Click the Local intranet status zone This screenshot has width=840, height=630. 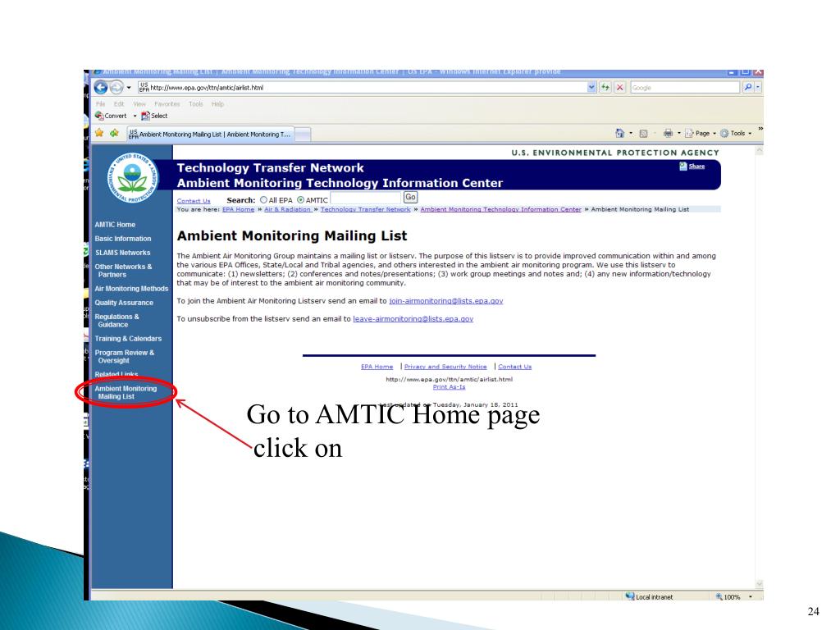click(x=649, y=596)
